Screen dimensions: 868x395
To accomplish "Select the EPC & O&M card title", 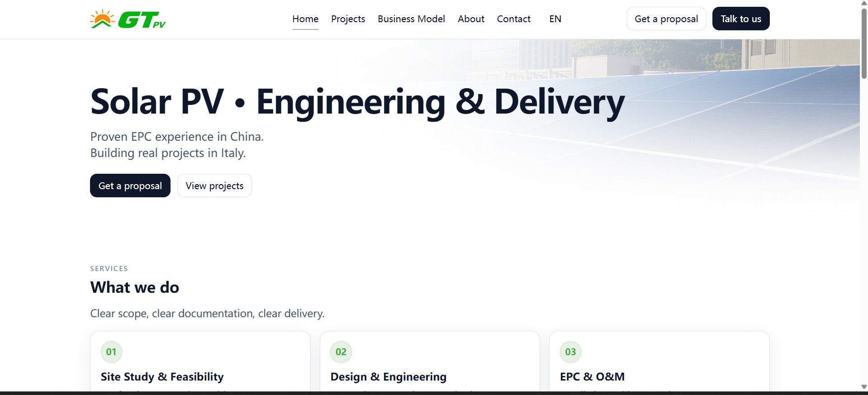I will pyautogui.click(x=593, y=376).
